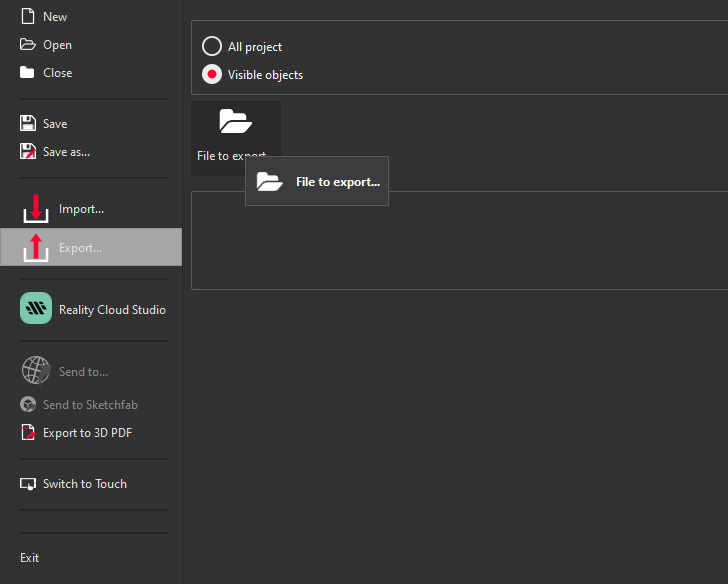Click the Open folder icon
728x584 pixels.
28,45
